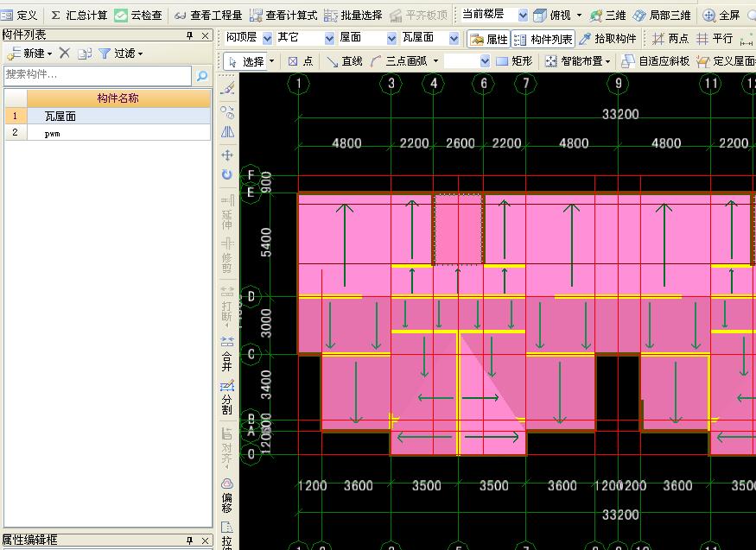Start 云检查 cloud check

(139, 16)
